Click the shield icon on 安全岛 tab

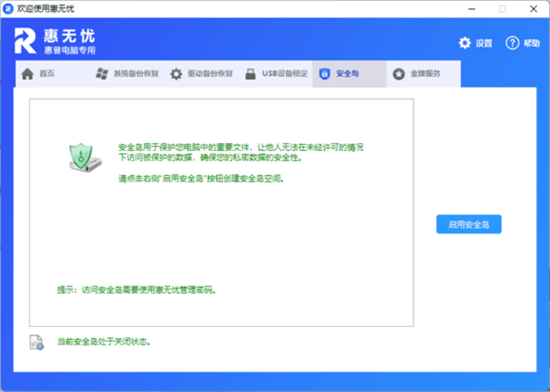[x=324, y=74]
